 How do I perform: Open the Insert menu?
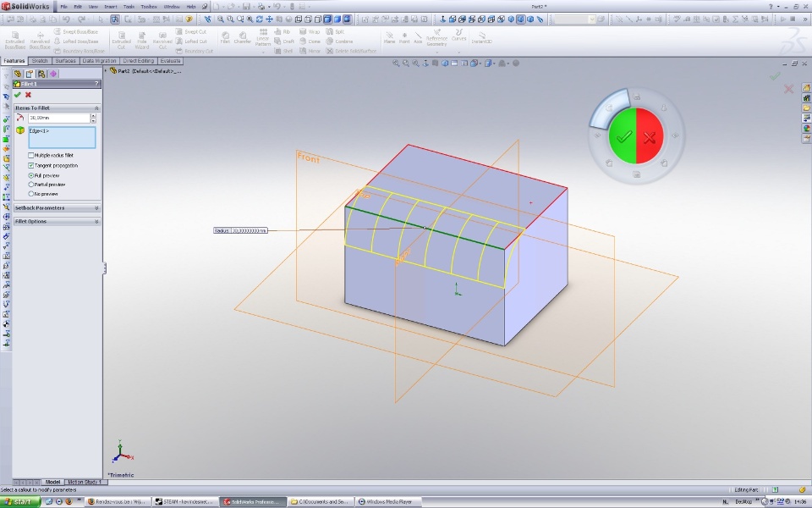point(110,7)
